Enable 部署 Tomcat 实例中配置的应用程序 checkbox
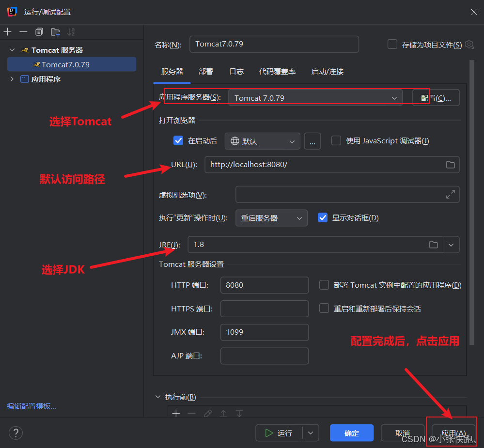This screenshot has height=448, width=484. (x=324, y=285)
